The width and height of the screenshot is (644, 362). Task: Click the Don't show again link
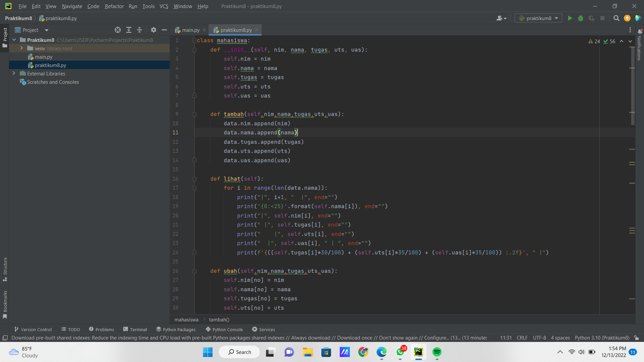[398, 338]
